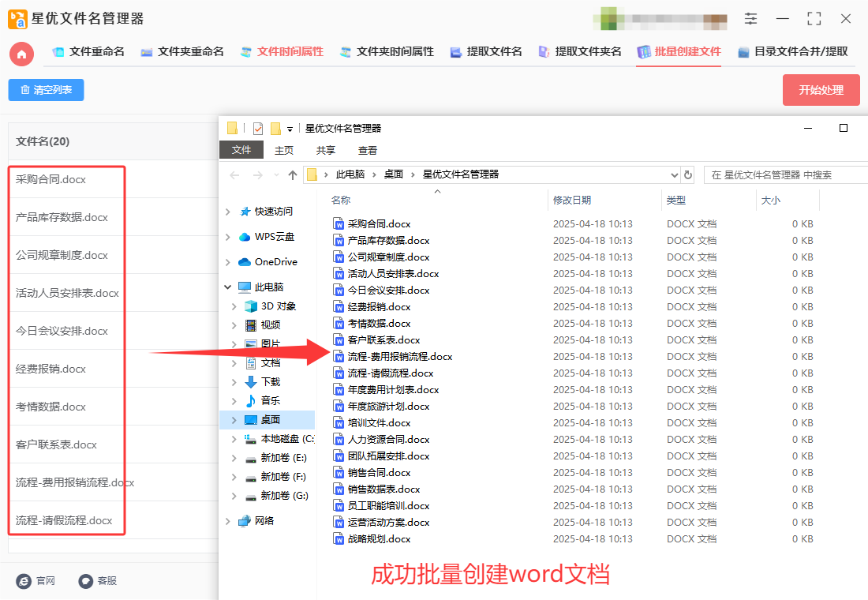868x600 pixels.
Task: Click the 采购合同.docx file icon in Explorer
Action: click(339, 224)
